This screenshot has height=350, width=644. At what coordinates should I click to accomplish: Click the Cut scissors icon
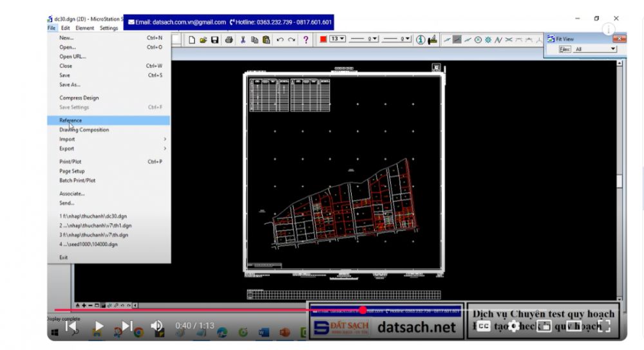[x=243, y=40]
